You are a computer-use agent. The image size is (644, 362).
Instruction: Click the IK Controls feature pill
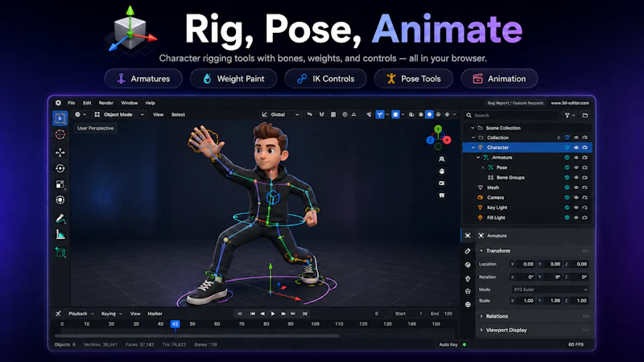coord(326,78)
